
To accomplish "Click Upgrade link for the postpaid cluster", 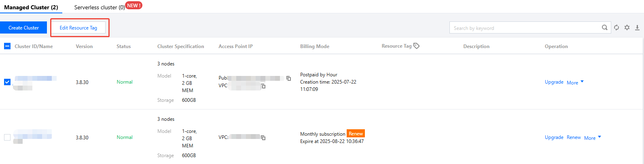I will click(x=554, y=82).
